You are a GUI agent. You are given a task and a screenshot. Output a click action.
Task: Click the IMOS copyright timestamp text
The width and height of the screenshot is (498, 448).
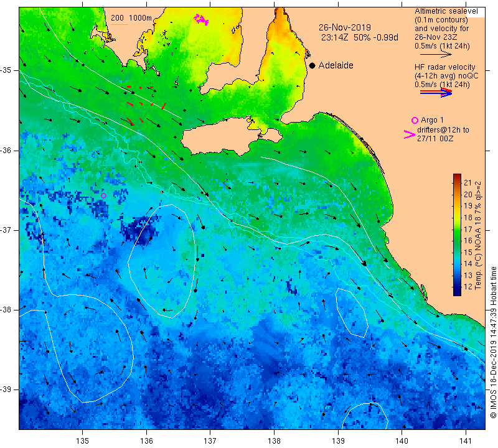493,342
